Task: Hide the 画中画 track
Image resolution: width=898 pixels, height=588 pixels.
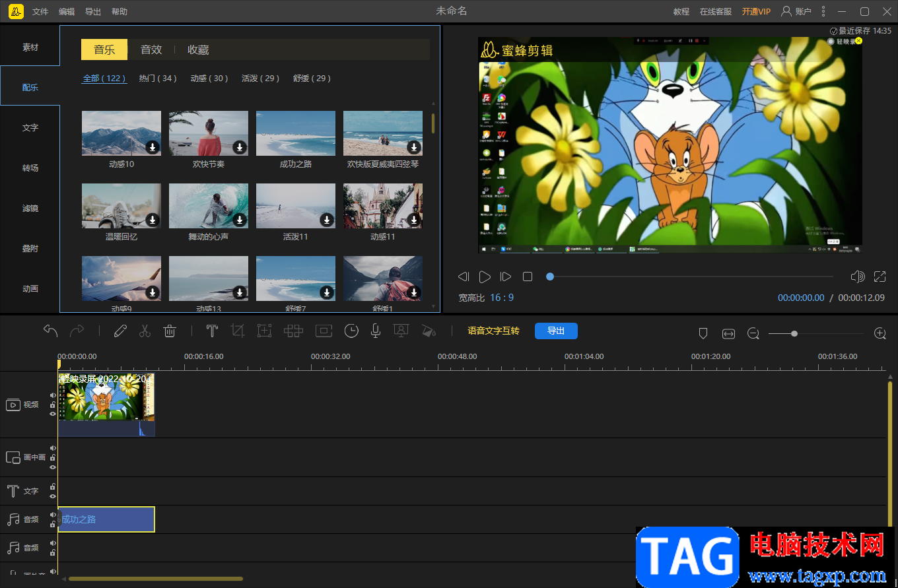Action: [x=53, y=467]
